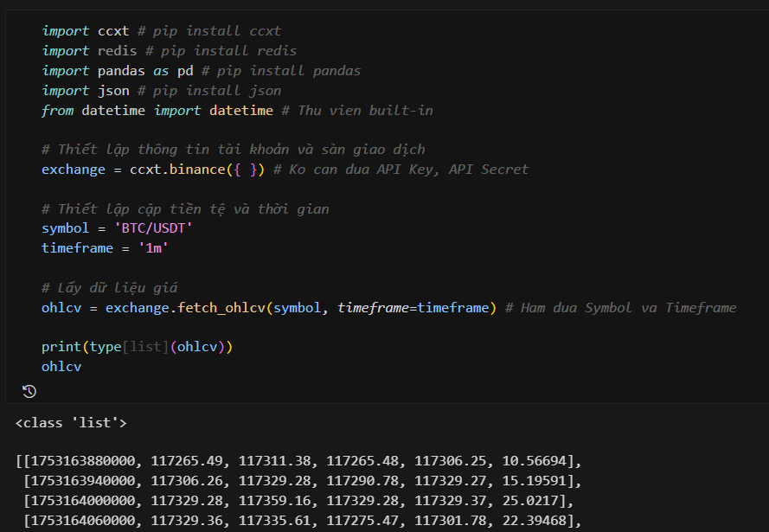Image resolution: width=769 pixels, height=532 pixels.
Task: Click the print keyword in the print statement
Action: coord(61,347)
